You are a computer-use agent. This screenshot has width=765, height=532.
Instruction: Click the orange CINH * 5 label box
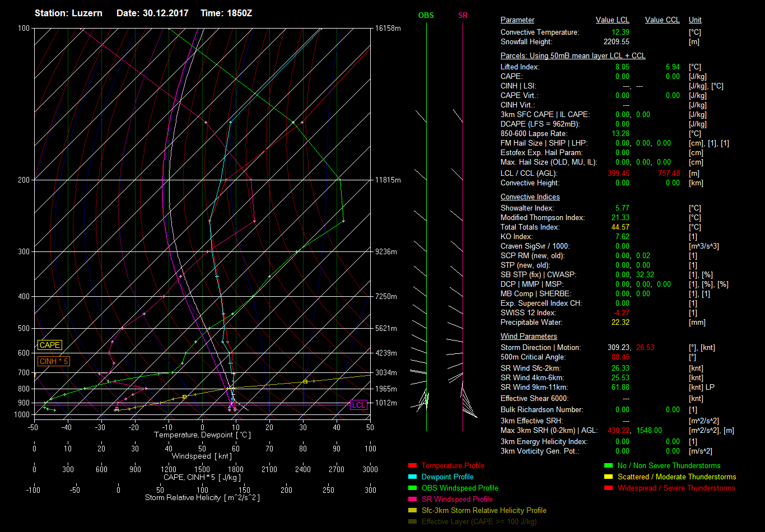[54, 361]
